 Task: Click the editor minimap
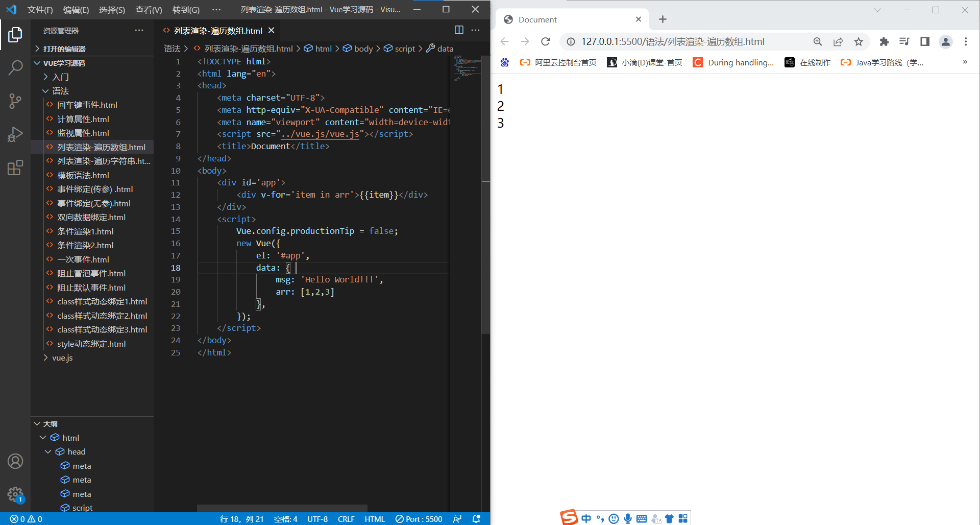click(x=467, y=69)
